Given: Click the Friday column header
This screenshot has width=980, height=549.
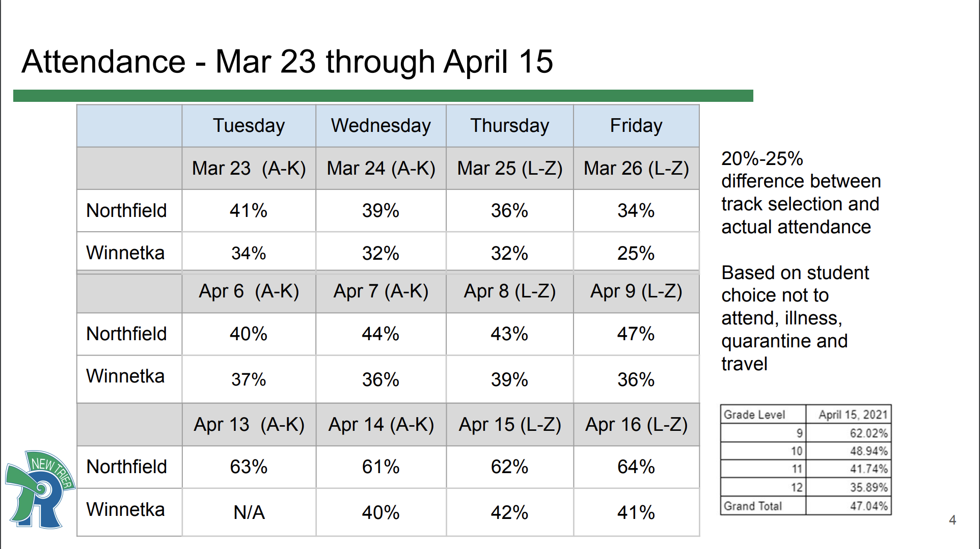Looking at the screenshot, I should click(636, 126).
